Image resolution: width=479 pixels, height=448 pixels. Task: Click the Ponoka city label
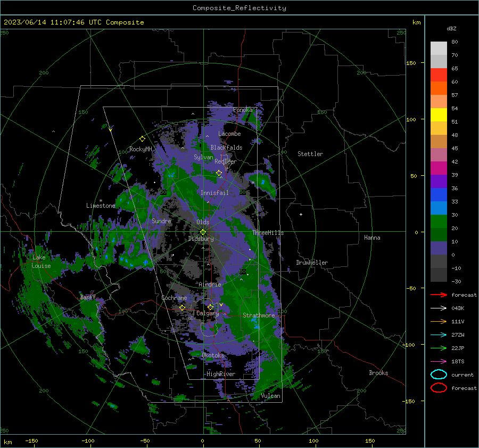point(243,110)
